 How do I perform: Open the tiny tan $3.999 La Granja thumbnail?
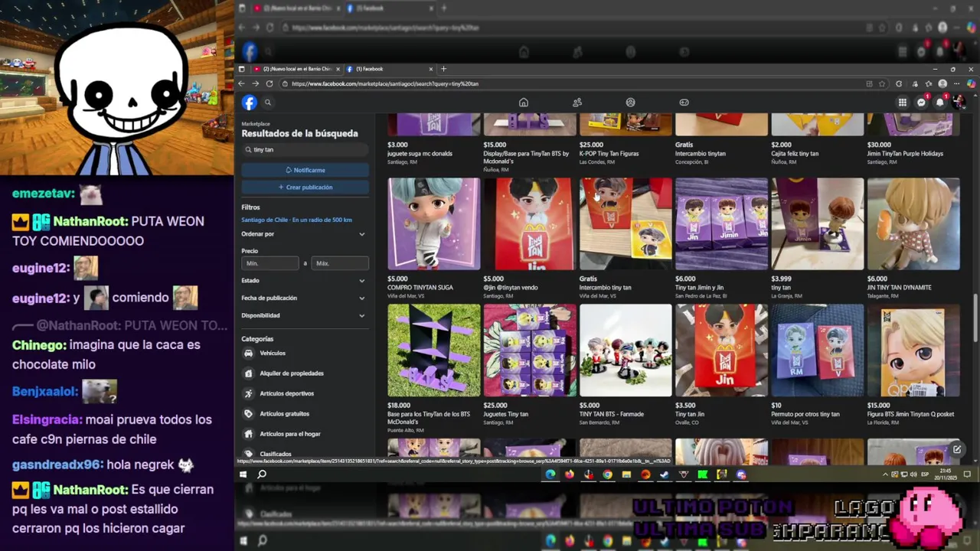[x=818, y=223]
